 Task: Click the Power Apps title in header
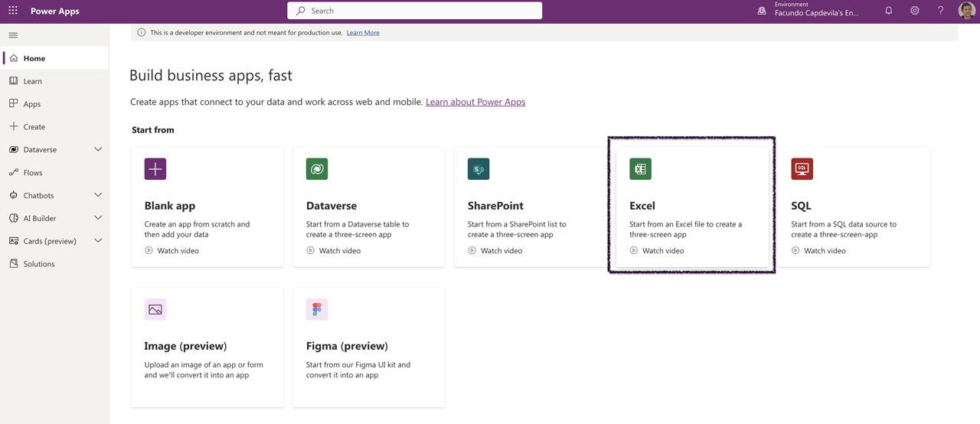[55, 11]
